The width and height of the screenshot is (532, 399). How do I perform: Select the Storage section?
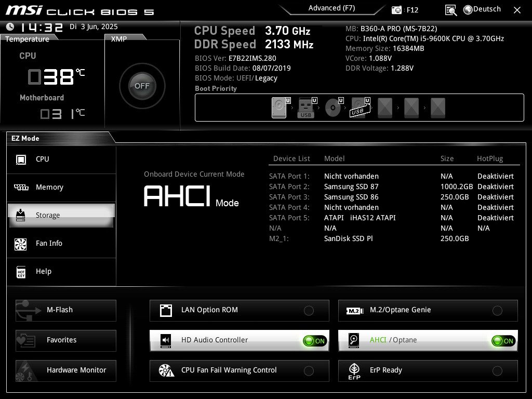tap(61, 216)
